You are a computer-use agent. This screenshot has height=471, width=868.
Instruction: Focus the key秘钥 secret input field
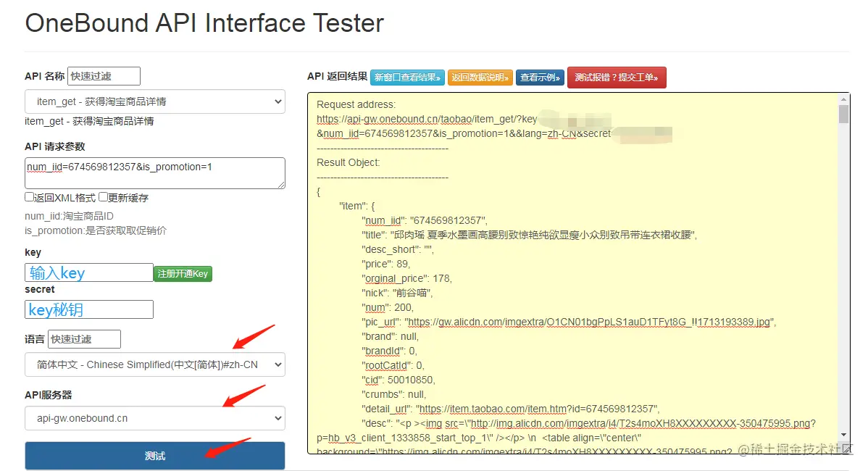[x=88, y=309]
